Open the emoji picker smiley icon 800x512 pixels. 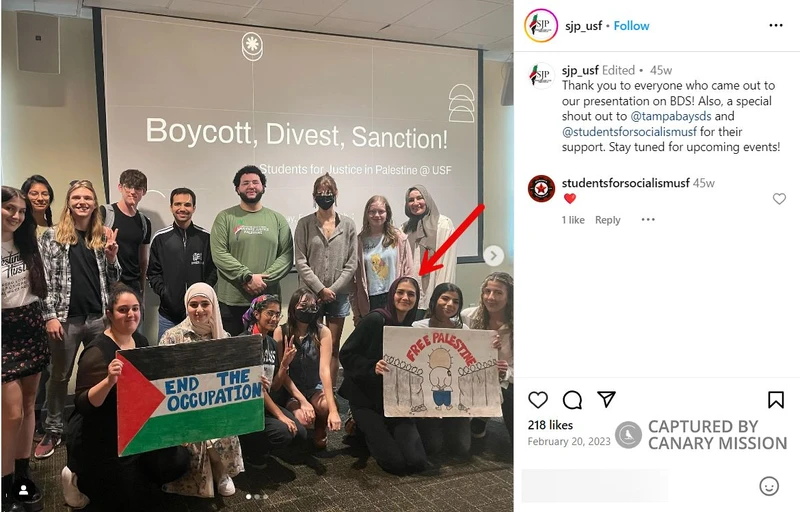point(769,486)
